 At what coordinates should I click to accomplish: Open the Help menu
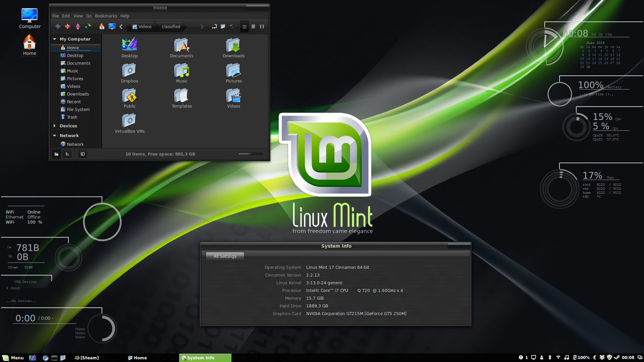click(x=125, y=16)
